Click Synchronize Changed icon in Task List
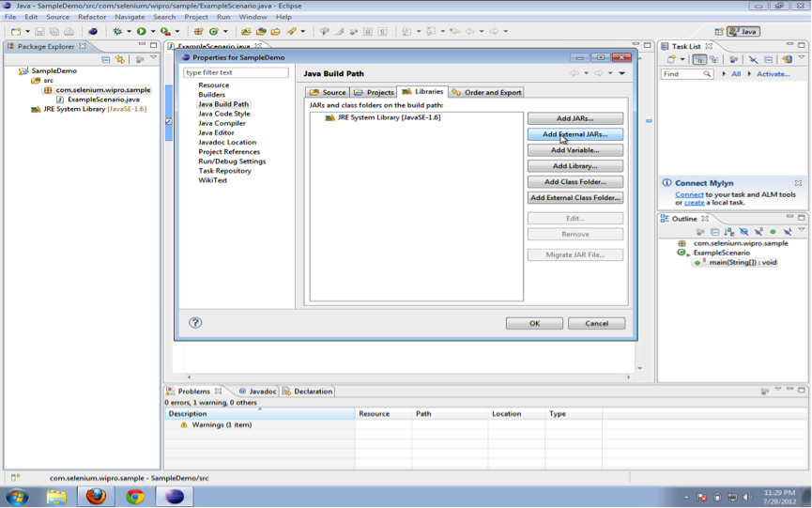The image size is (812, 508). 788,59
